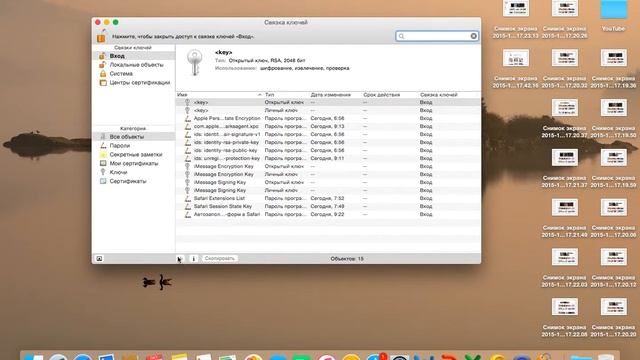Click the "Объектов: 15" status text
The height and width of the screenshot is (360, 640).
click(x=347, y=259)
